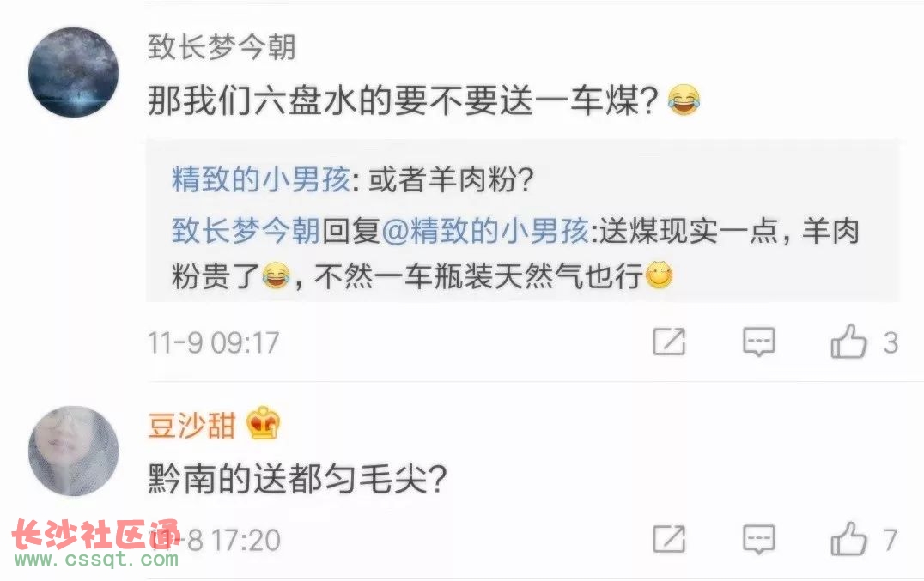Like the 致长梦今朝 comment
This screenshot has height=581, width=924.
click(x=848, y=342)
